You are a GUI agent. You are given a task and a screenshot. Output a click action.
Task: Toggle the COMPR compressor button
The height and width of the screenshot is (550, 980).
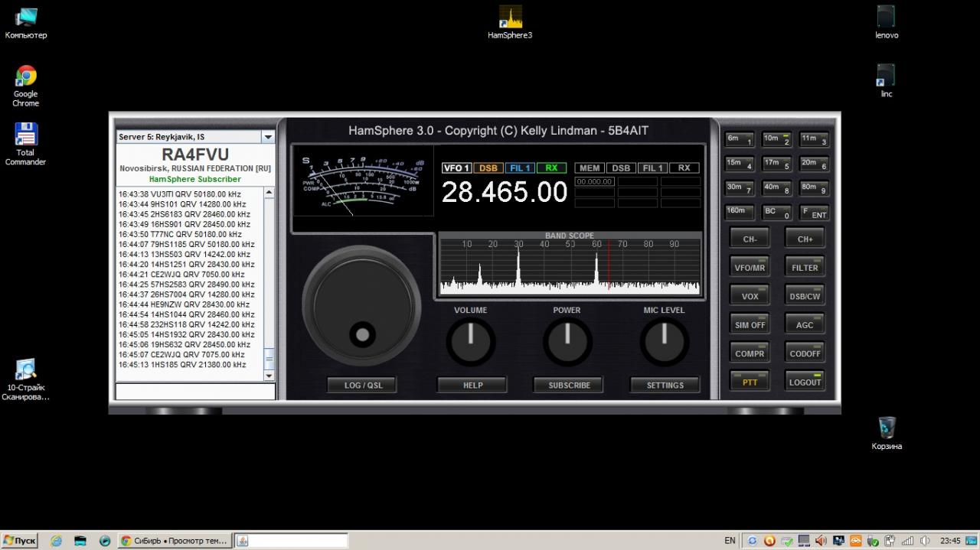tap(750, 353)
